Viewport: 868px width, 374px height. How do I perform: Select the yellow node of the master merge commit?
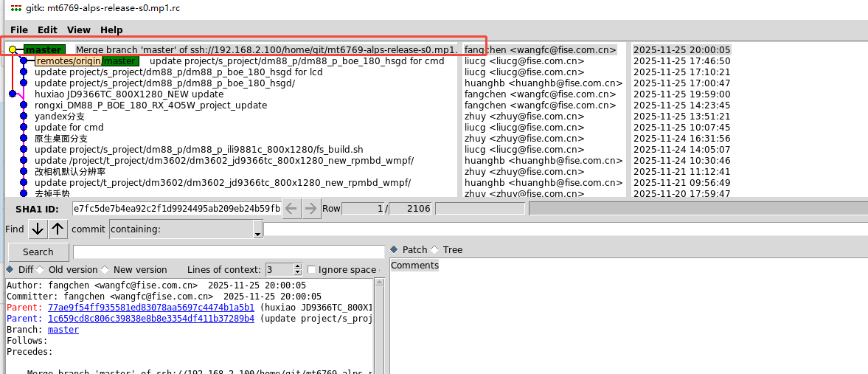[13, 50]
